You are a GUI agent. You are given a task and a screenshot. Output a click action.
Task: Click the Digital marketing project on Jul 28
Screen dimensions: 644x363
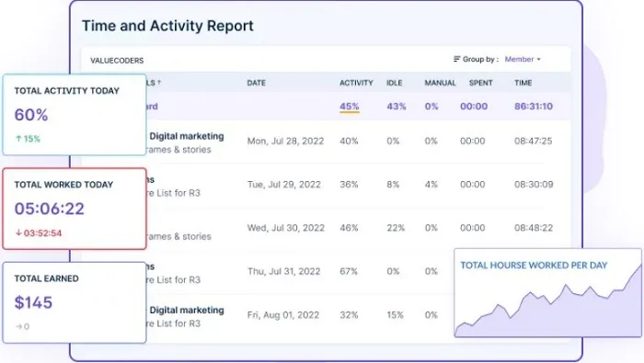(187, 136)
